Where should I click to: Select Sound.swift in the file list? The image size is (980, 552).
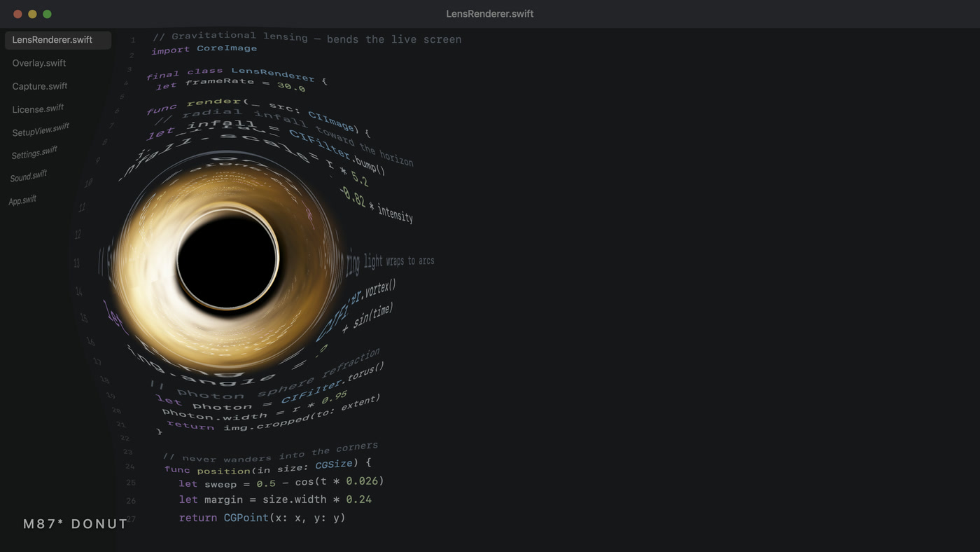pyautogui.click(x=29, y=176)
